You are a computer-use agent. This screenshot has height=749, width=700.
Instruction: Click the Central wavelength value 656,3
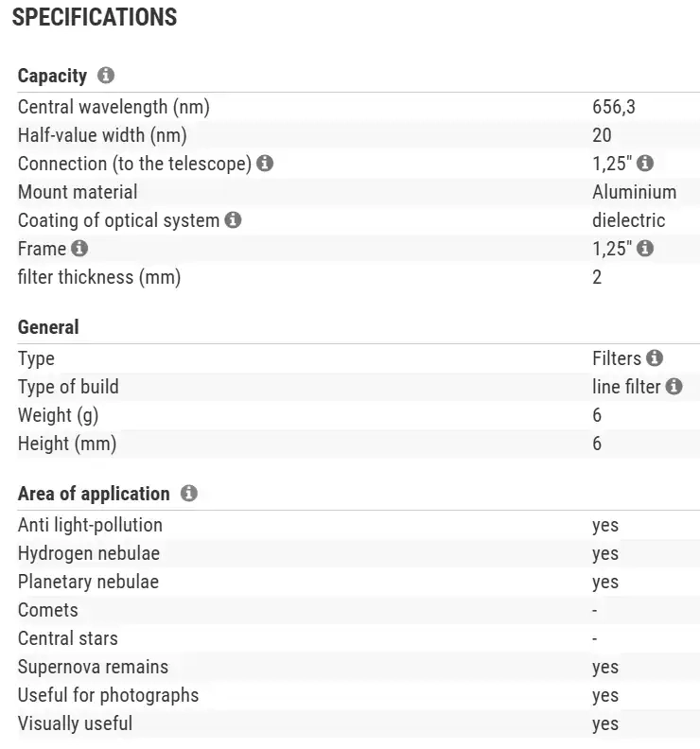pyautogui.click(x=613, y=107)
